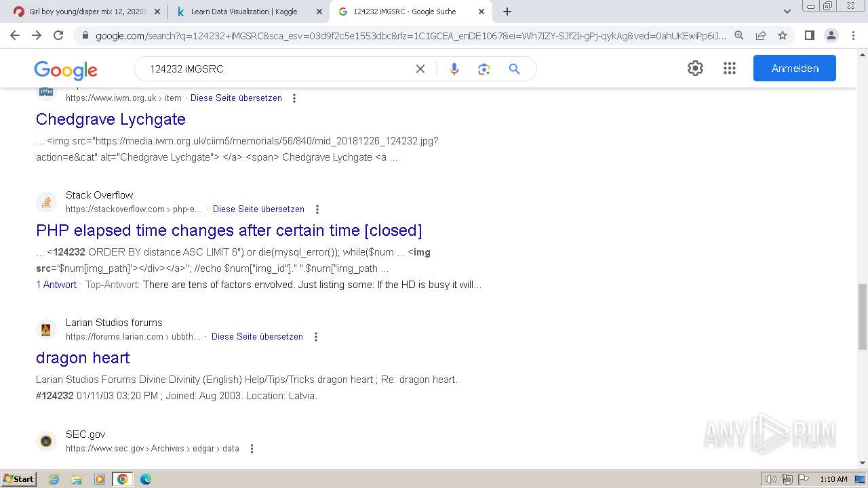This screenshot has width=868, height=488.
Task: Translate the iwm.org.uk page link
Action: (236, 98)
